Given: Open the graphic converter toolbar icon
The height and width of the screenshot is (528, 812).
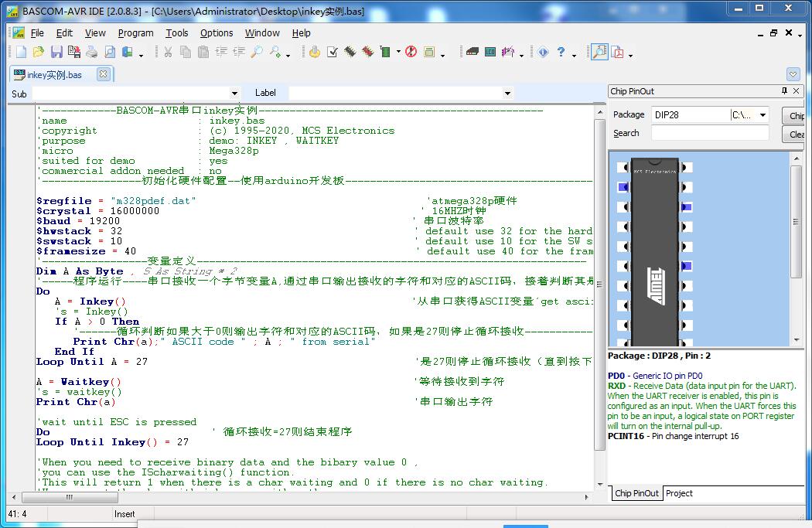Looking at the screenshot, I should pos(508,52).
